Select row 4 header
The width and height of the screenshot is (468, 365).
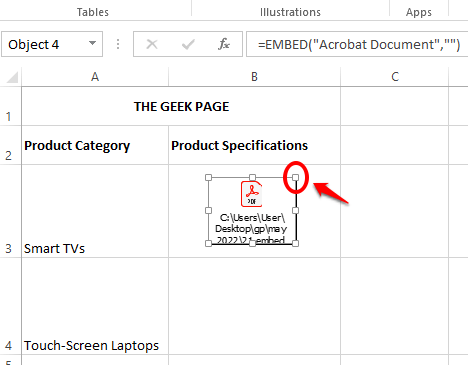click(x=10, y=306)
